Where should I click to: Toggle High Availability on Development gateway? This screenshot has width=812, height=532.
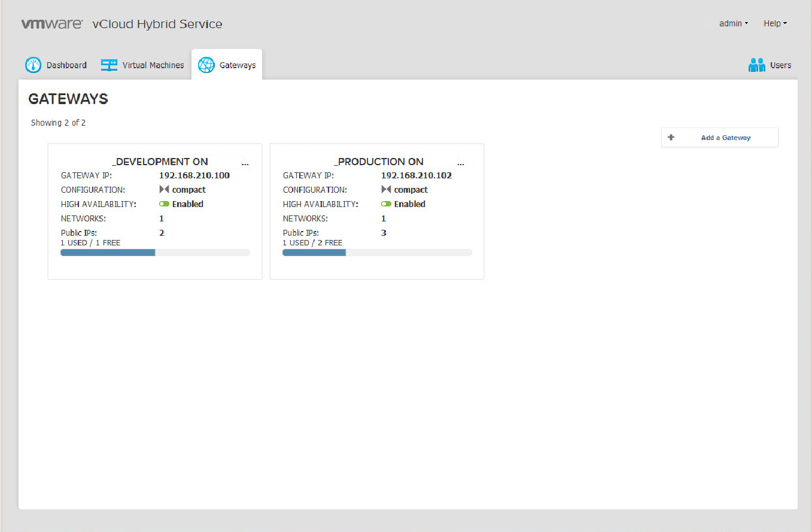165,204
